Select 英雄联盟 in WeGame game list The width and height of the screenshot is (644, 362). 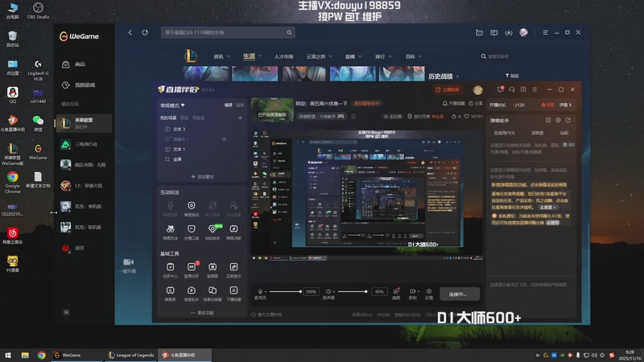click(x=85, y=123)
